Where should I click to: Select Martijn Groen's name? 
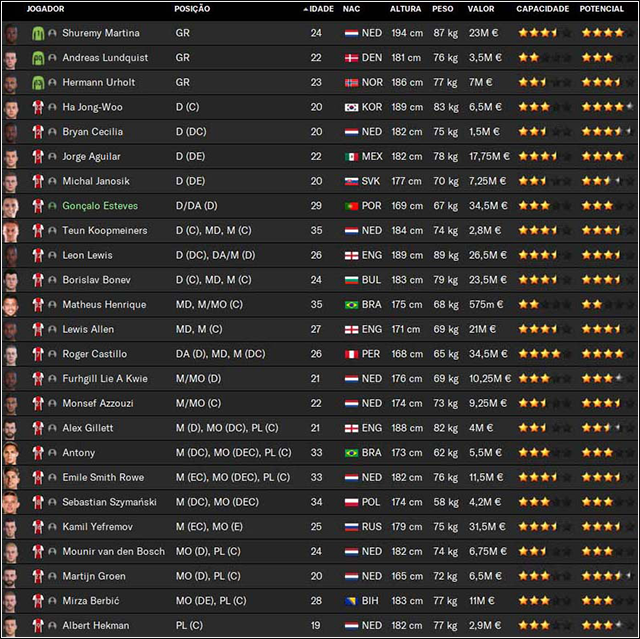point(94,576)
